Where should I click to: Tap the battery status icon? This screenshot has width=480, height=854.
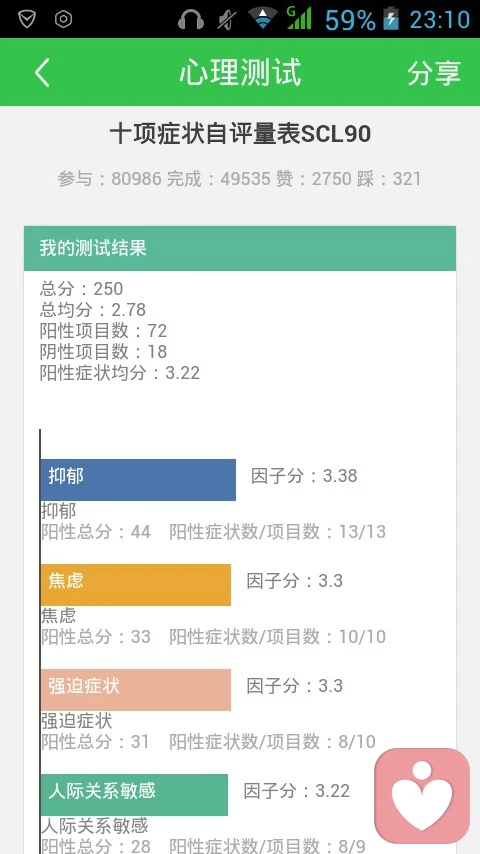tap(391, 19)
